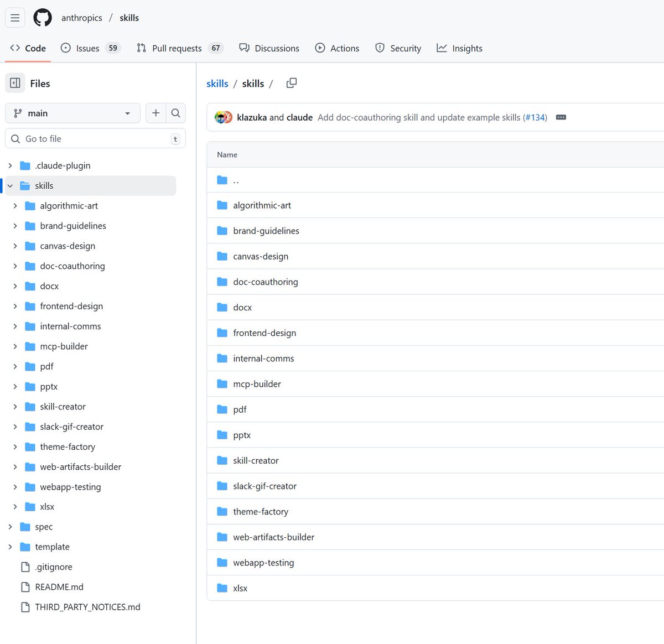Open pptx folder in file list
Viewport: 664px width, 644px height.
(242, 435)
